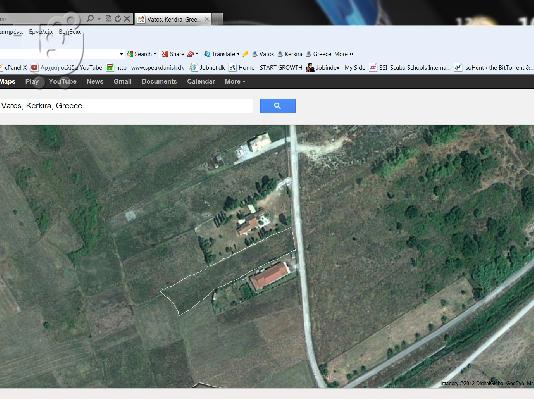Open Calendar from the Google bar
534x400 pixels.
click(x=201, y=81)
